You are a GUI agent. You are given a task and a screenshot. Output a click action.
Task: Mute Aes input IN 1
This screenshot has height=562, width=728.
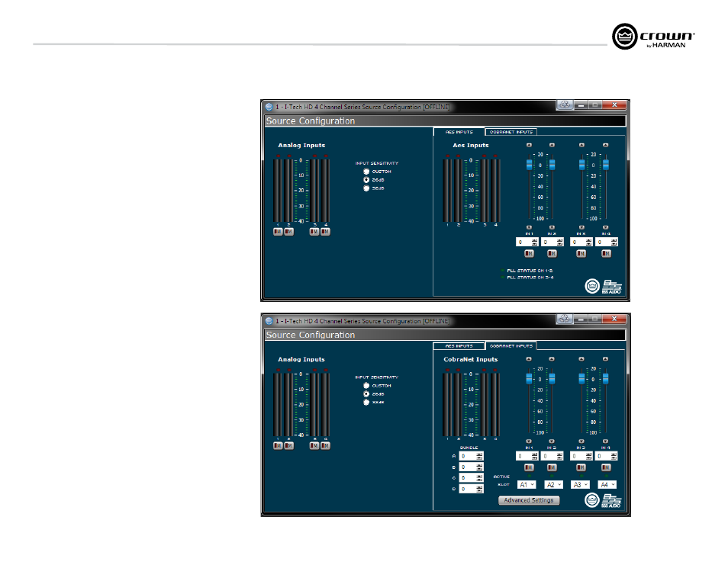coord(529,253)
